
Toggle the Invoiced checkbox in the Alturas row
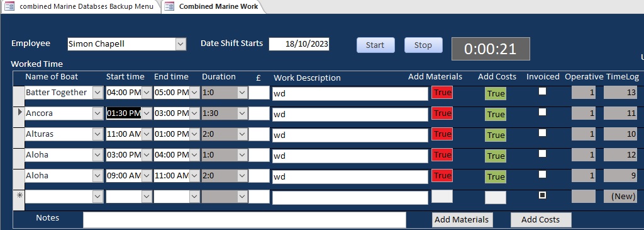click(543, 132)
